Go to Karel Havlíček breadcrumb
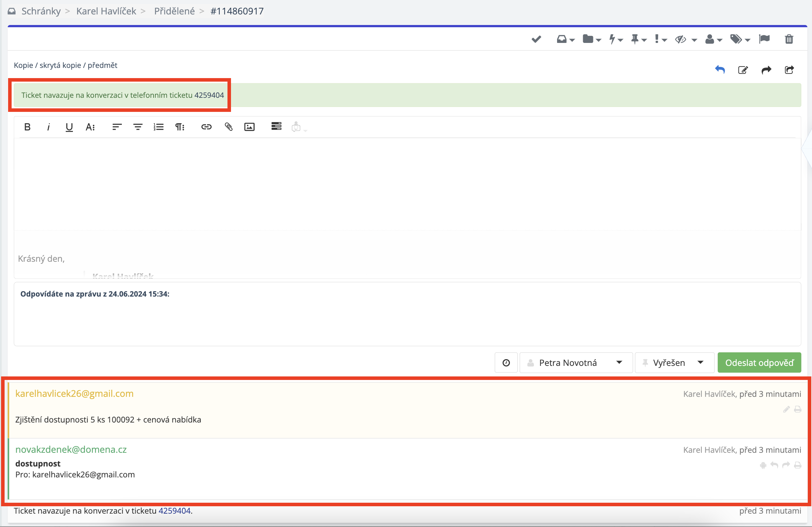This screenshot has height=527, width=812. tap(106, 11)
